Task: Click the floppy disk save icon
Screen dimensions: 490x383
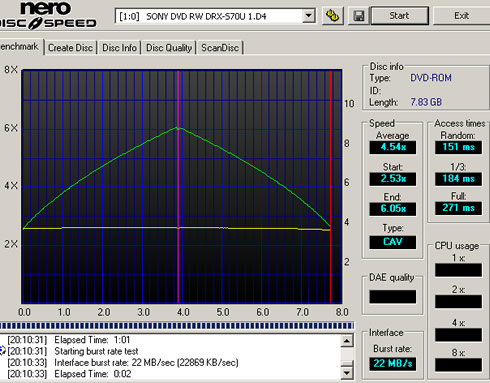Action: click(x=359, y=16)
